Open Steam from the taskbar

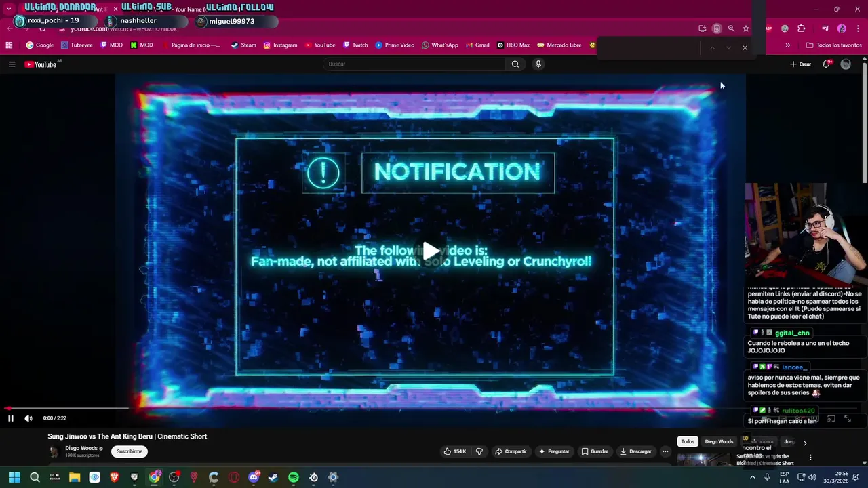pos(273,477)
